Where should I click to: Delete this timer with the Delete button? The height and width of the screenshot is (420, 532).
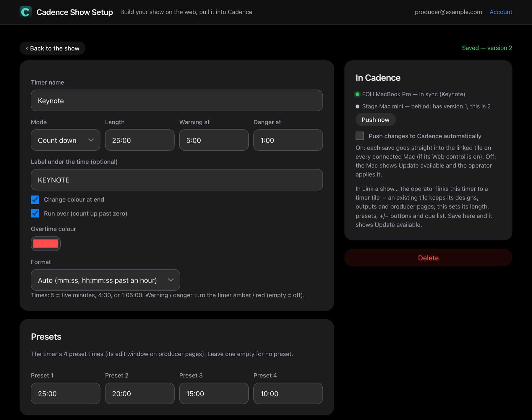[428, 258]
